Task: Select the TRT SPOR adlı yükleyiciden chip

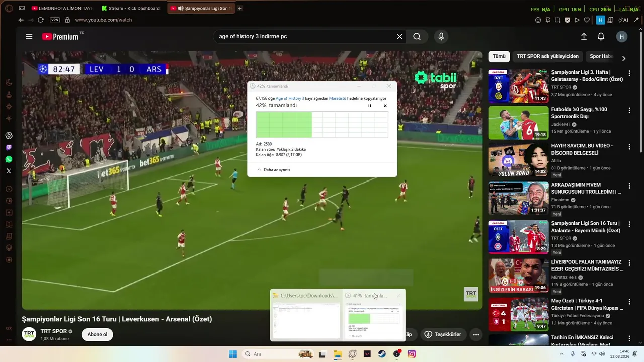Action: tap(548, 56)
